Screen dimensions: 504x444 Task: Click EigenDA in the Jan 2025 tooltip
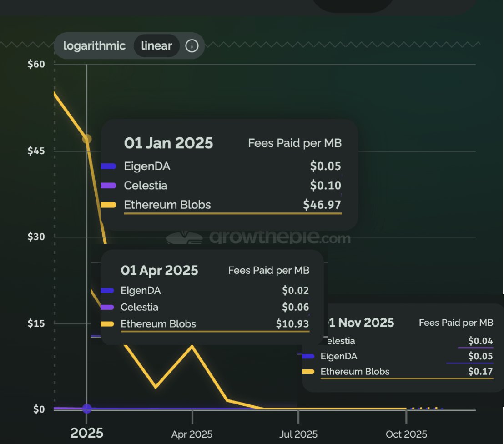pos(147,166)
